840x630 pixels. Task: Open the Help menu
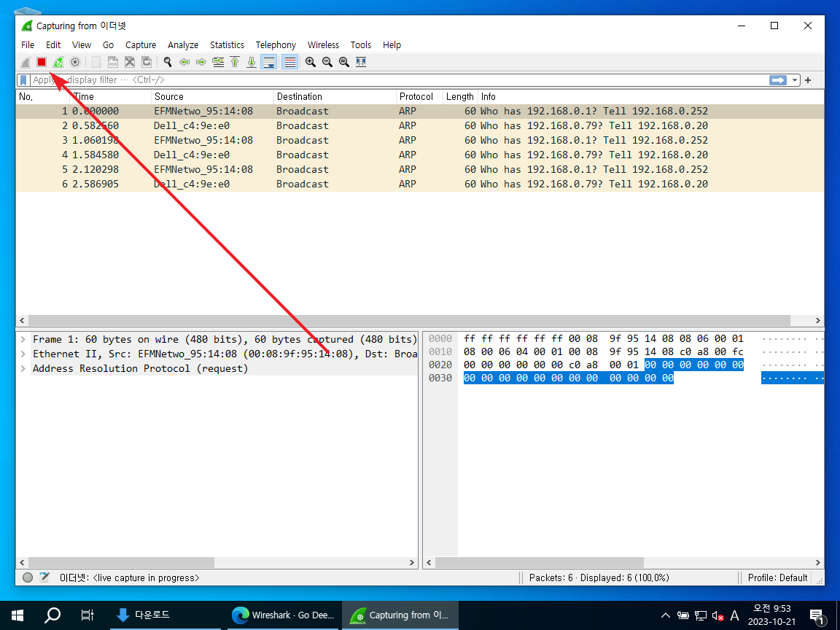coord(392,45)
